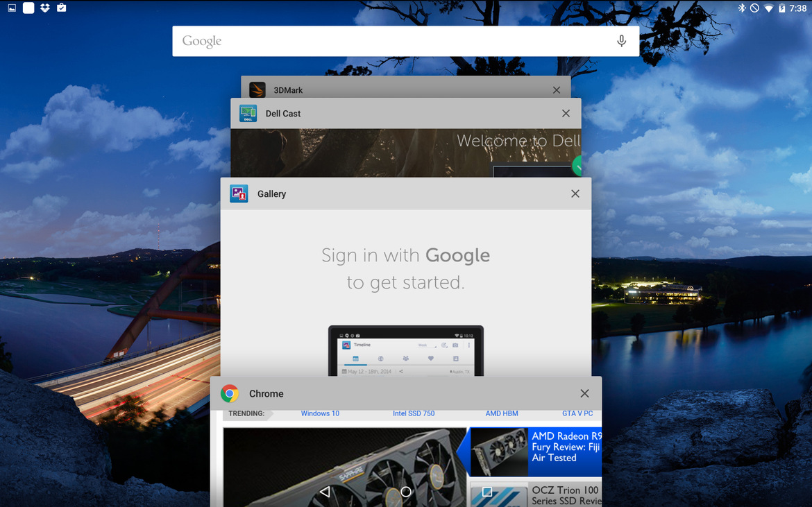Select the TRENDING label in Chrome preview
Screen dimensions: 812x507
click(246, 413)
